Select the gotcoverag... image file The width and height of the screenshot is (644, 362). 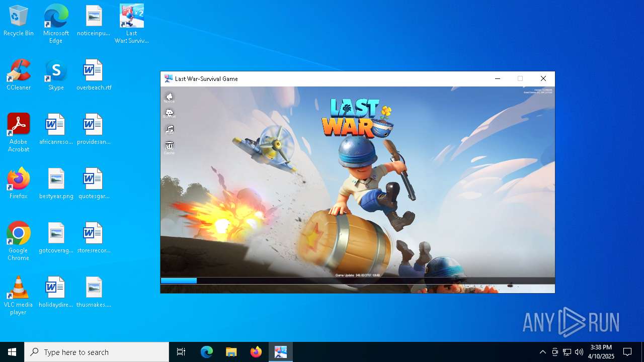click(x=56, y=238)
